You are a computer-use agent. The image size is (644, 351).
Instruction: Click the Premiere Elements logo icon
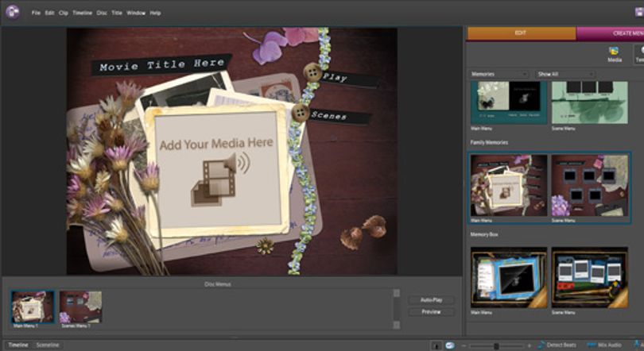(13, 11)
